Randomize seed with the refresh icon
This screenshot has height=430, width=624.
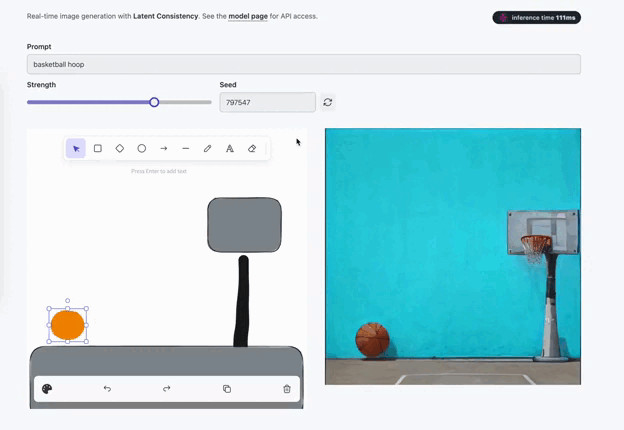click(328, 102)
